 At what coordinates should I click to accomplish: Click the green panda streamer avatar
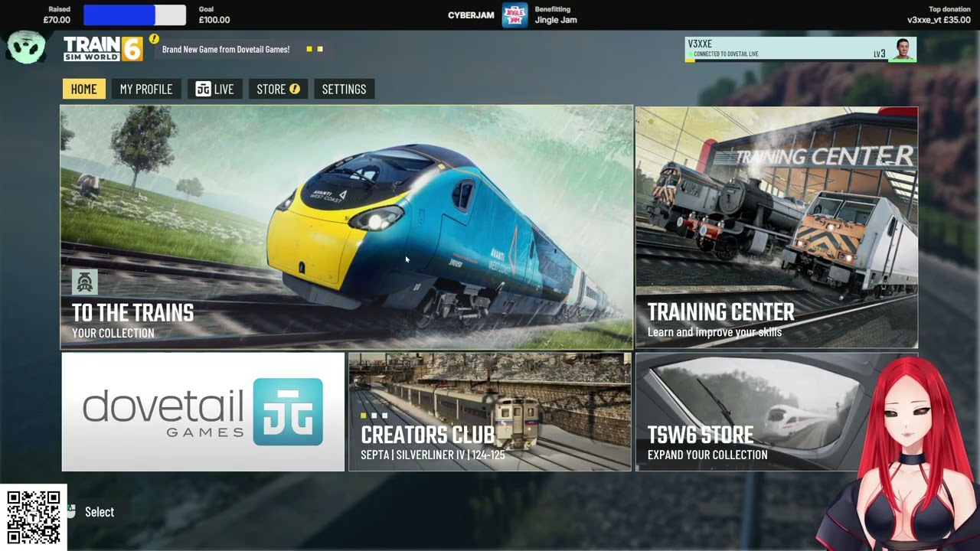(x=27, y=47)
